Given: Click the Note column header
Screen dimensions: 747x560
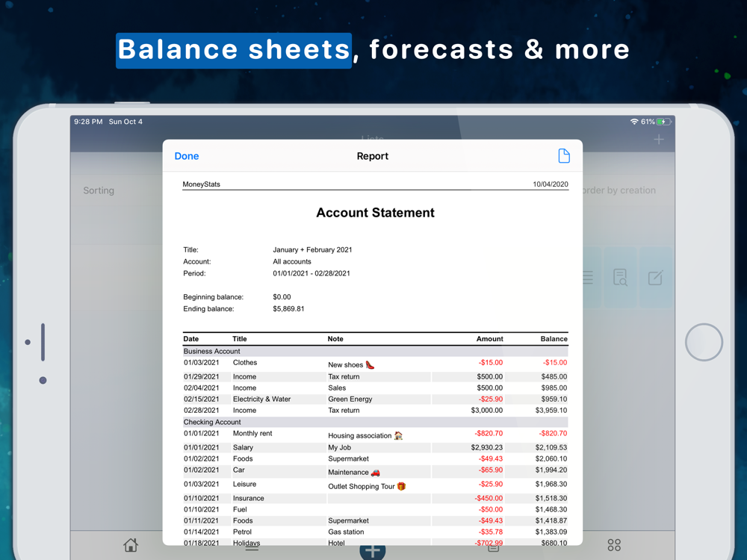Looking at the screenshot, I should (x=335, y=339).
